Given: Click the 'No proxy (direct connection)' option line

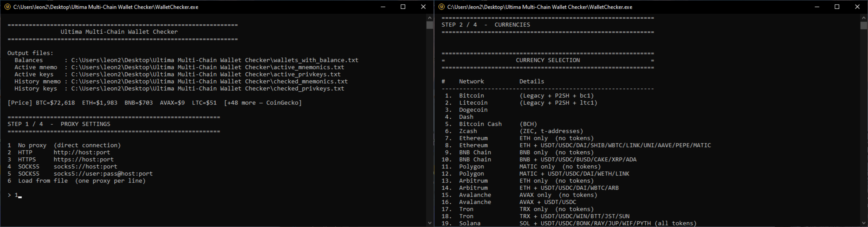Looking at the screenshot, I should point(64,145).
